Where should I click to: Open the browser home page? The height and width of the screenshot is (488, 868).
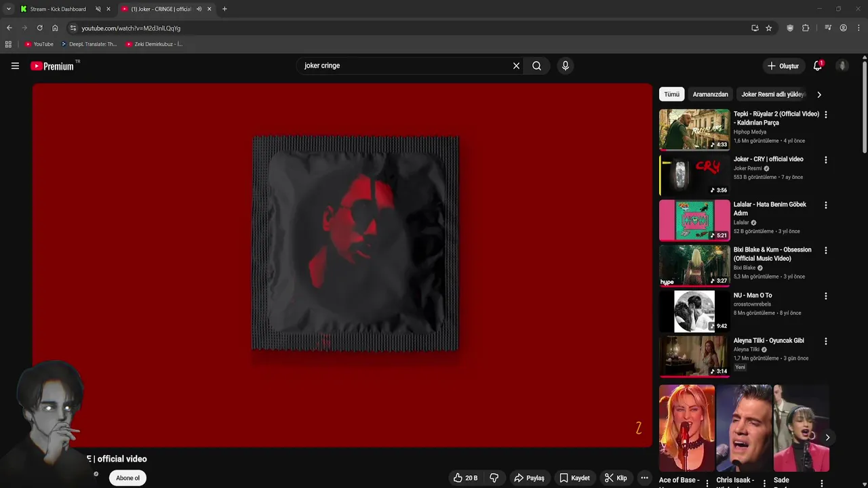(55, 28)
